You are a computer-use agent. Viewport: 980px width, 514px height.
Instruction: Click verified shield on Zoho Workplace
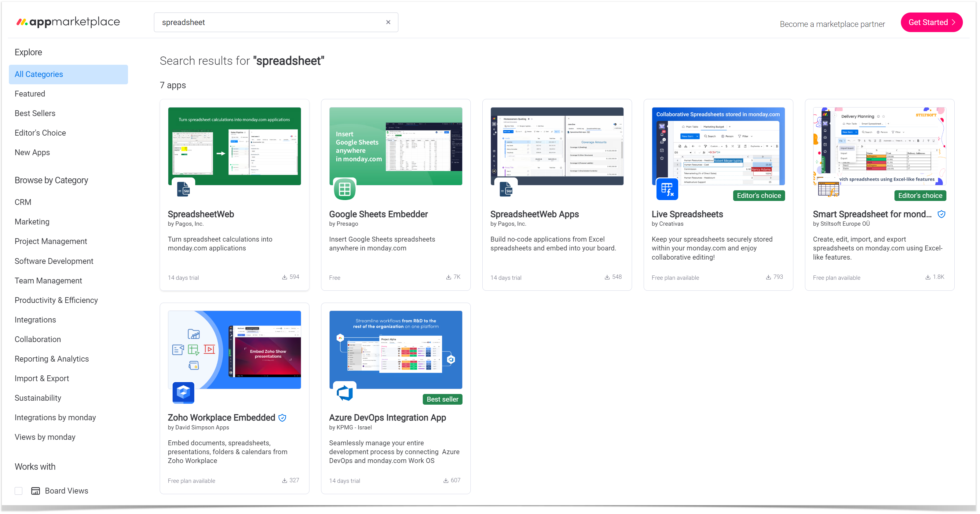(x=282, y=418)
